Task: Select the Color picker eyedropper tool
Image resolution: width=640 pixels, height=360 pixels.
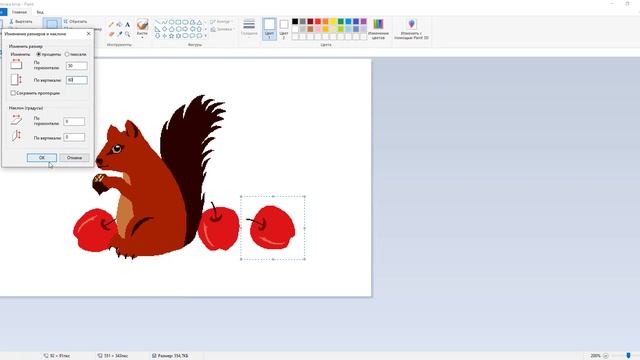Action: (x=119, y=34)
